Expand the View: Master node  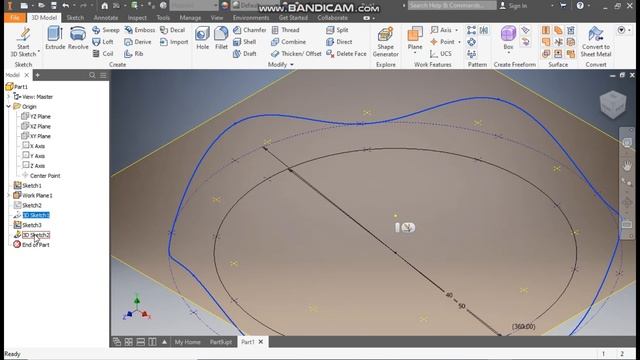click(9, 97)
